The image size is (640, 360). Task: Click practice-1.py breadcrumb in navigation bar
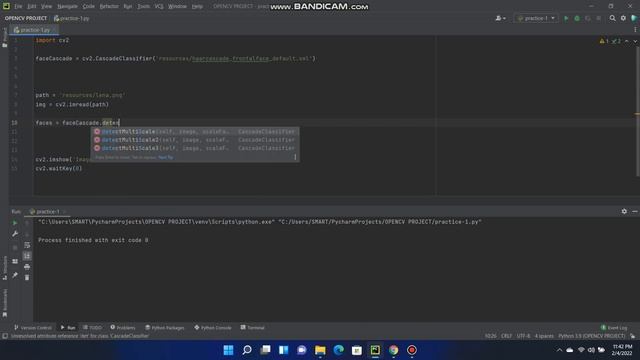[x=71, y=18]
